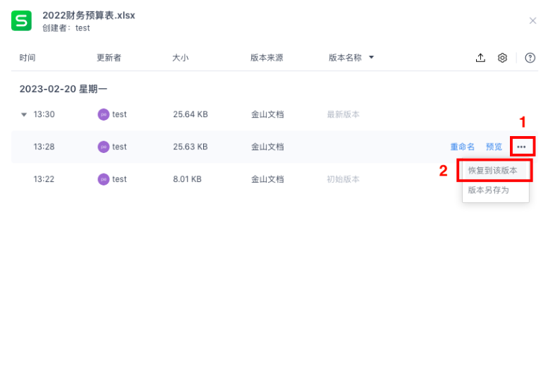Click the avatar in the 13:30 row
This screenshot has height=392, width=548.
point(104,114)
